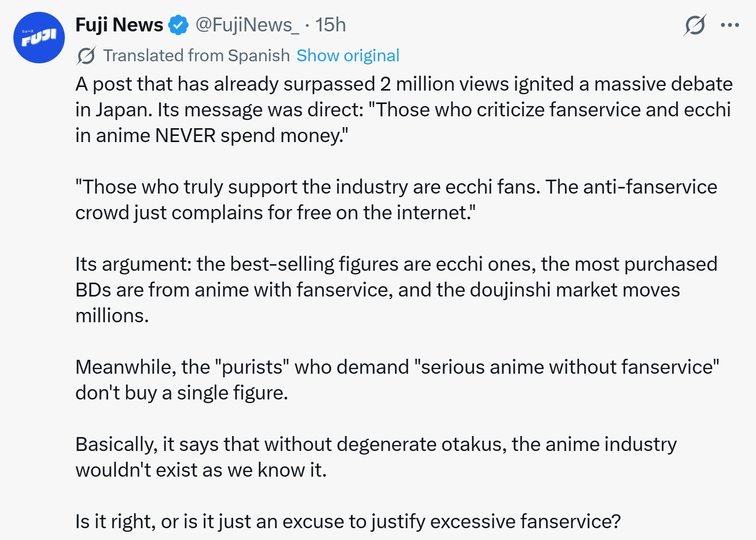Click the paragraph starting 'A post that has'
This screenshot has height=540, width=756.
click(x=403, y=84)
